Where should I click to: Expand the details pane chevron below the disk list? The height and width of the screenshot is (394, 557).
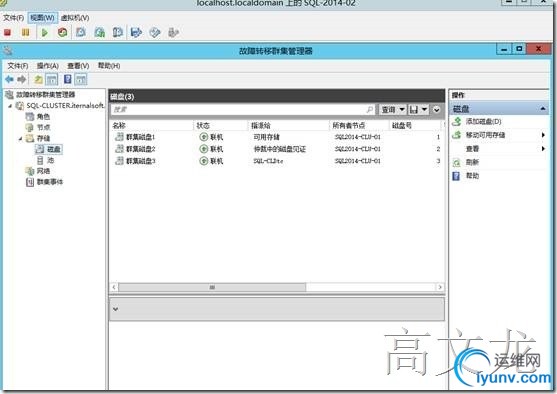tap(115, 309)
